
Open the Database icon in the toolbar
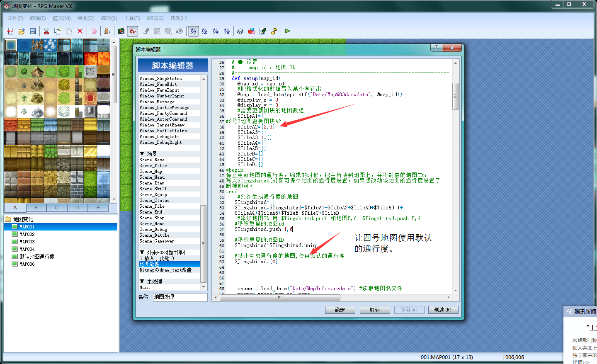point(240,31)
